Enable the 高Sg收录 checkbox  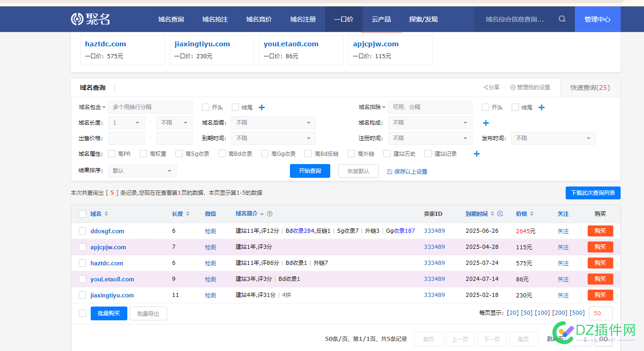(x=179, y=154)
